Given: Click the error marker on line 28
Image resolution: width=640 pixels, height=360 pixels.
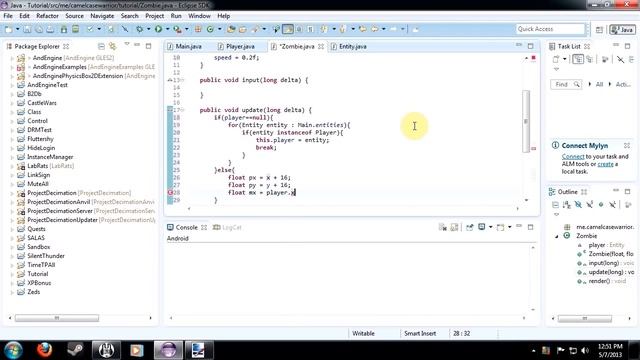Looking at the screenshot, I should pos(170,192).
